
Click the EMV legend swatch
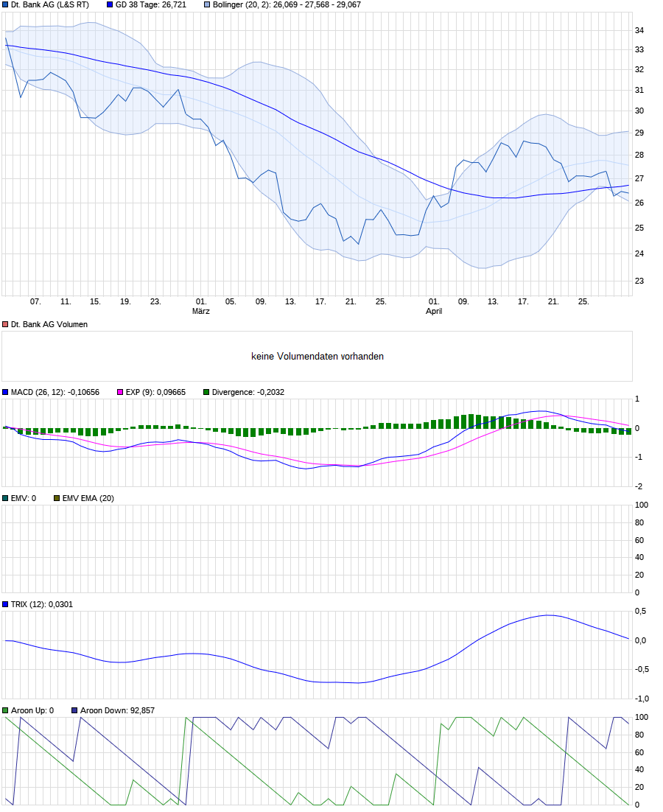(x=6, y=498)
